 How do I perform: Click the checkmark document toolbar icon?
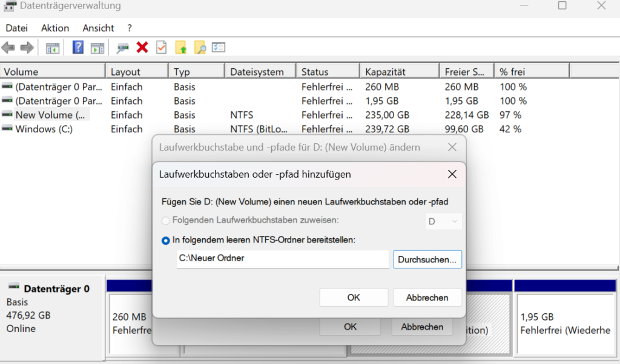(160, 47)
